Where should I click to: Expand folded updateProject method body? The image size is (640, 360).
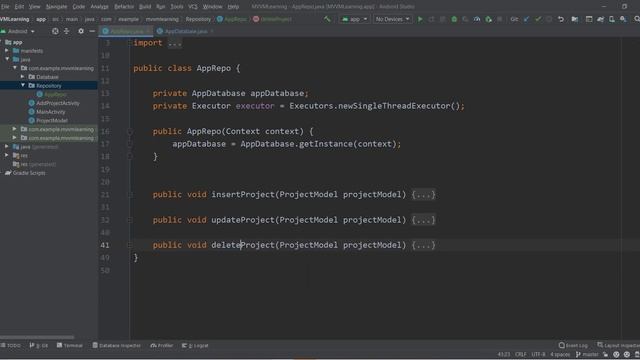tap(423, 220)
